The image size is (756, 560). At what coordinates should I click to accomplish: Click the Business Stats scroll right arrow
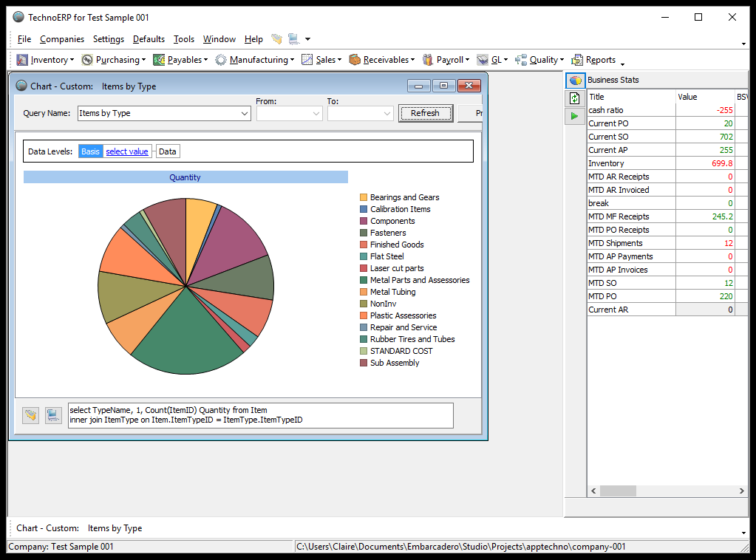[x=741, y=491]
